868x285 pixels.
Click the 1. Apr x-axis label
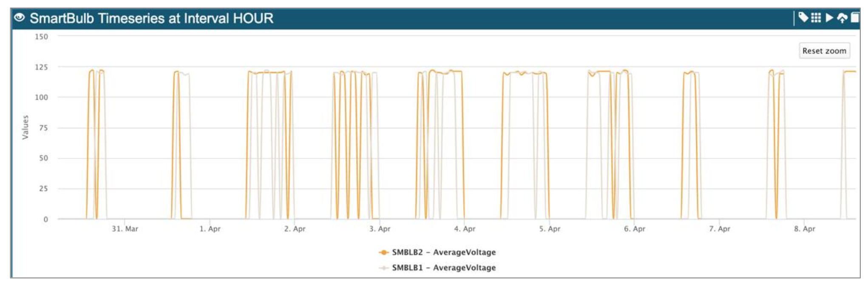[x=210, y=229]
